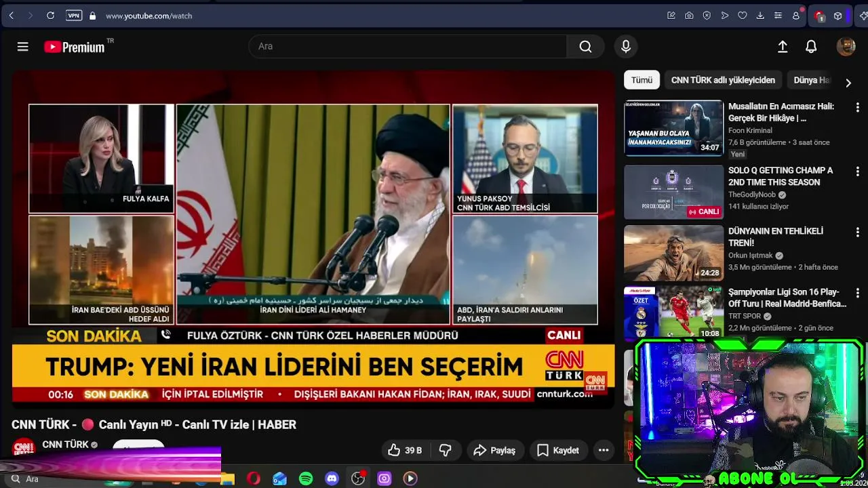The height and width of the screenshot is (488, 868).
Task: Open the send/flow arrow icon in browser toolbar
Action: (x=725, y=16)
